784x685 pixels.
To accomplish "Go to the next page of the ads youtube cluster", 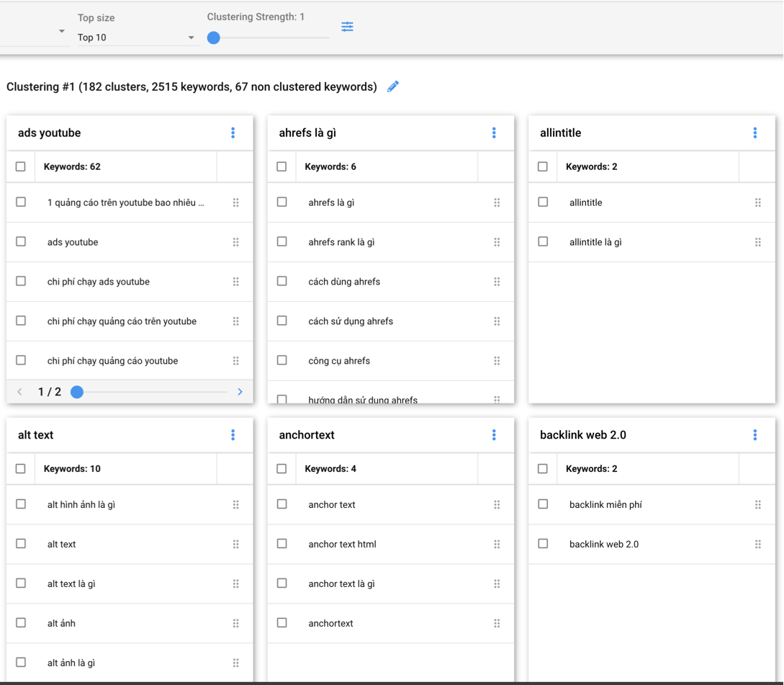I will point(240,392).
